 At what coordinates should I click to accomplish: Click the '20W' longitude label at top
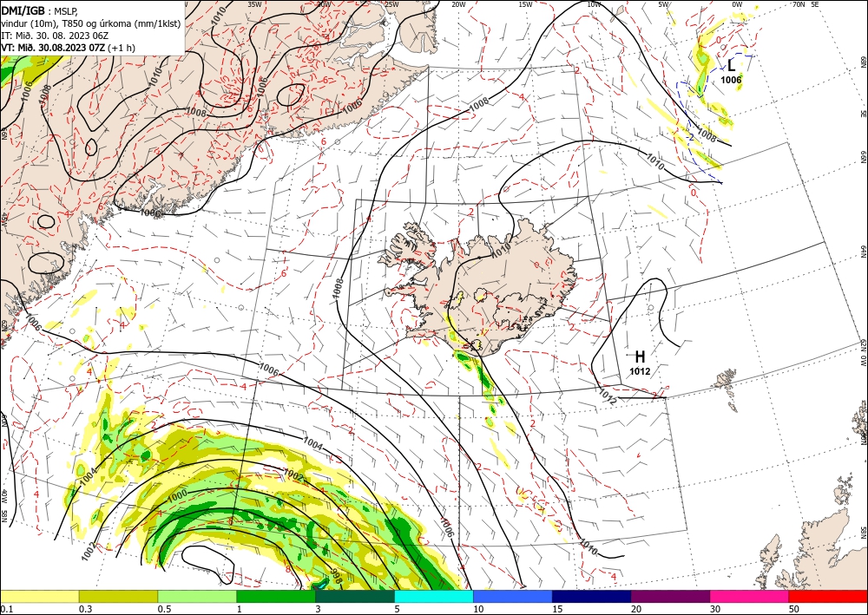[457, 4]
